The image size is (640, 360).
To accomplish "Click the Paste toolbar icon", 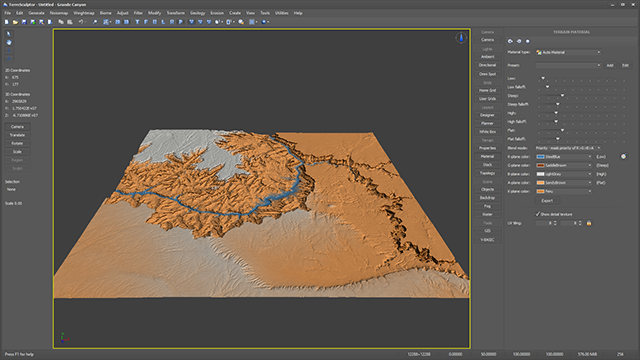I will click(x=70, y=22).
